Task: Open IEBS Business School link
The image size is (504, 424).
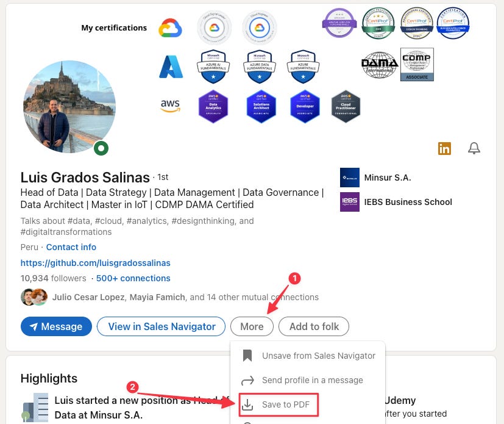Action: [408, 202]
